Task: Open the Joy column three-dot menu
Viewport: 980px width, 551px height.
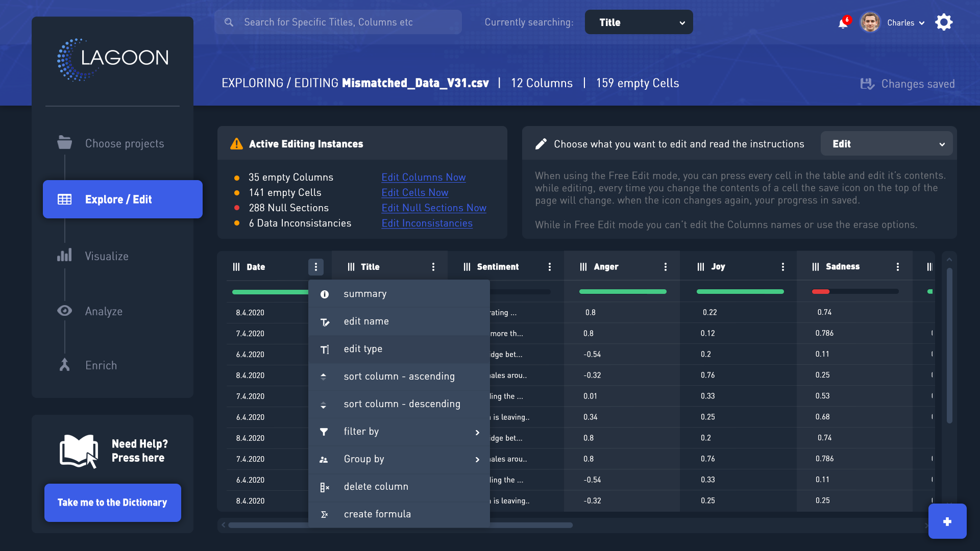Action: (783, 267)
